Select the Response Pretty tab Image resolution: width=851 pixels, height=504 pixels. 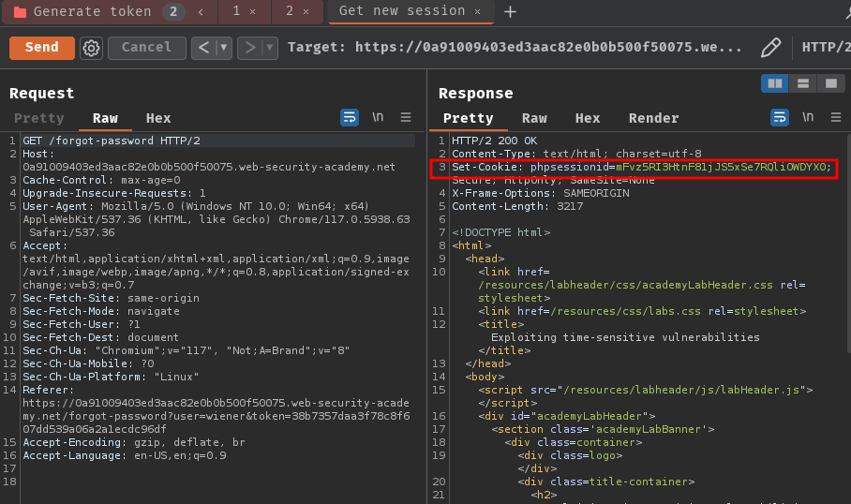tap(469, 118)
